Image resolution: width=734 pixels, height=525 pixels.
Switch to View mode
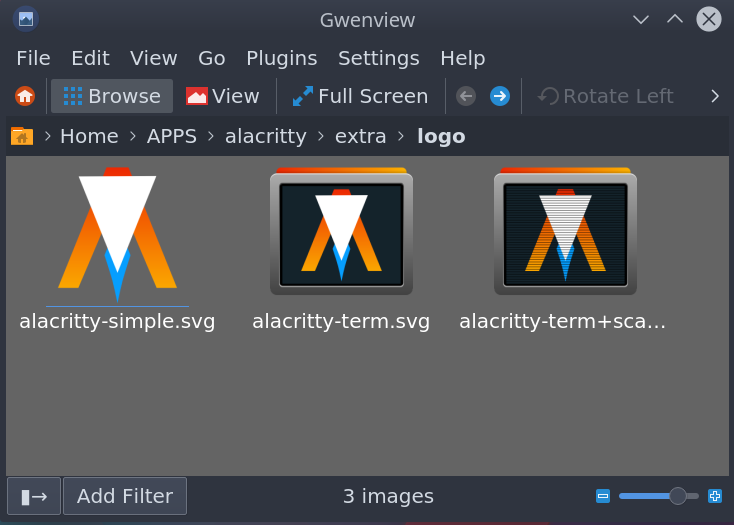tap(222, 96)
